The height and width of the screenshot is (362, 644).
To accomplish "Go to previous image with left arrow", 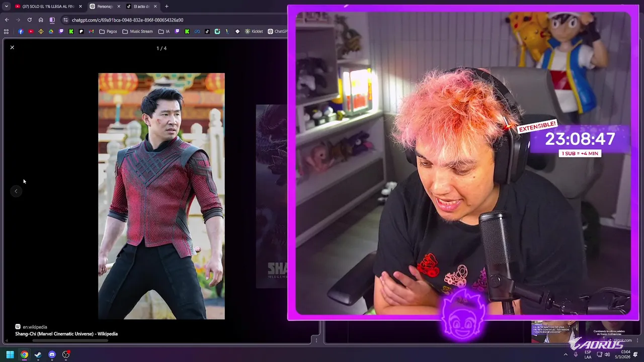I will pyautogui.click(x=16, y=191).
